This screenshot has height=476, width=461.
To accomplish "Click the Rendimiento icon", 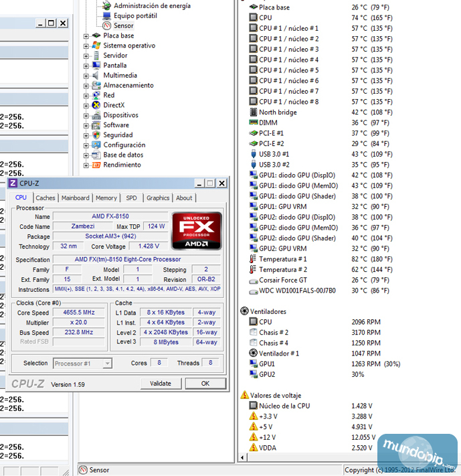I will (x=96, y=165).
